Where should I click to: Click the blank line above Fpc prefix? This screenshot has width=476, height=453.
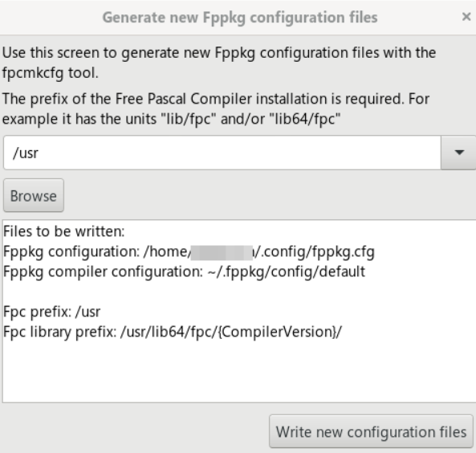click(x=238, y=292)
